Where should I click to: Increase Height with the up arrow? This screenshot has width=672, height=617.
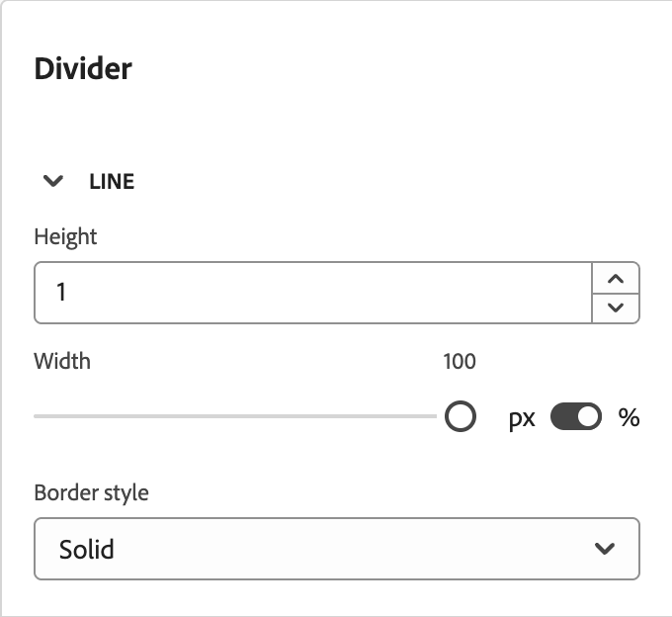(x=616, y=278)
